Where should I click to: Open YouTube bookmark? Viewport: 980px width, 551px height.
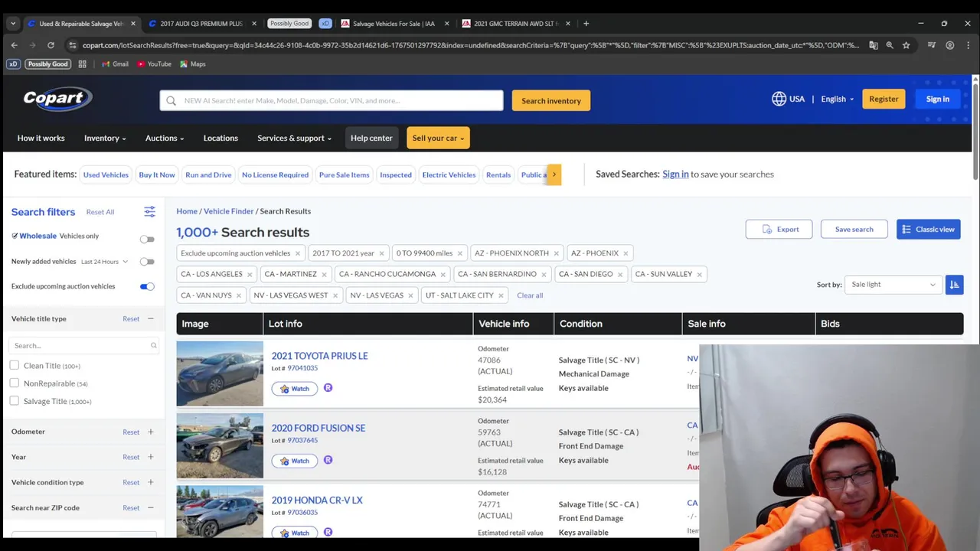tap(154, 64)
